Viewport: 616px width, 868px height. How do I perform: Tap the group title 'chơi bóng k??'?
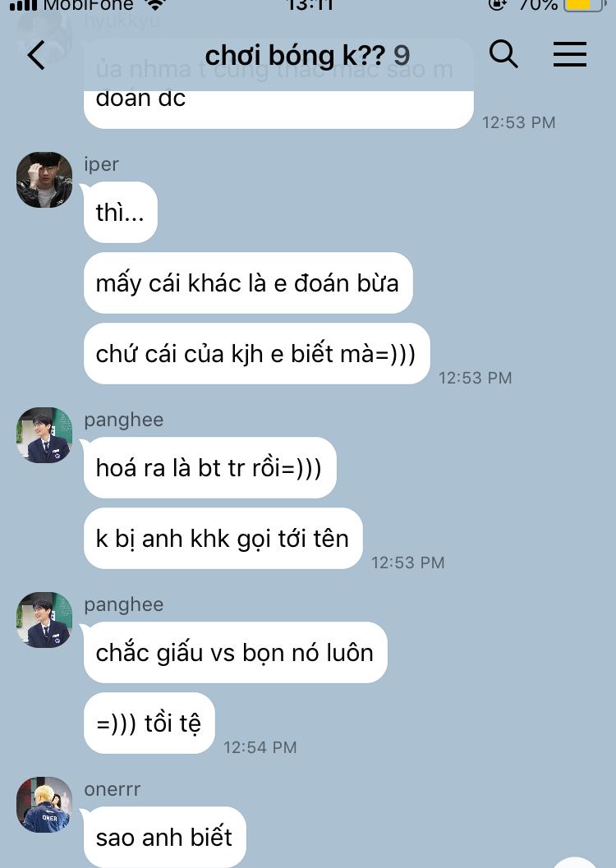(x=295, y=55)
